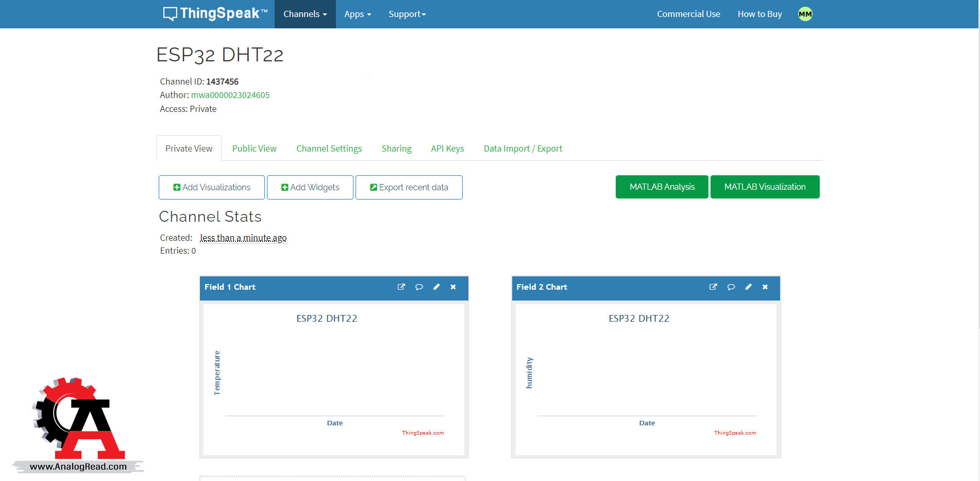The width and height of the screenshot is (980, 481).
Task: Open How to Buy page
Action: coord(759,14)
